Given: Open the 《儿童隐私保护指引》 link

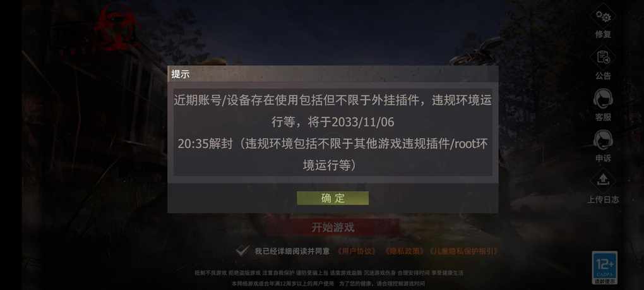Looking at the screenshot, I should (x=463, y=251).
